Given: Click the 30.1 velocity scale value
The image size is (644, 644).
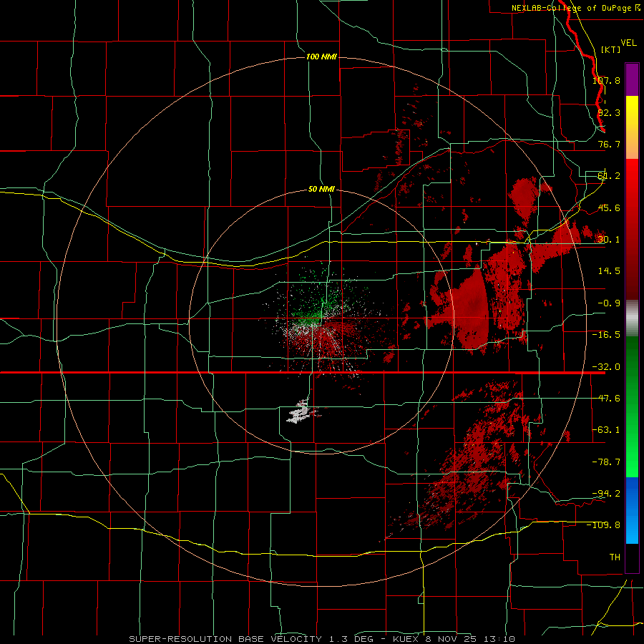Looking at the screenshot, I should pyautogui.click(x=609, y=240).
